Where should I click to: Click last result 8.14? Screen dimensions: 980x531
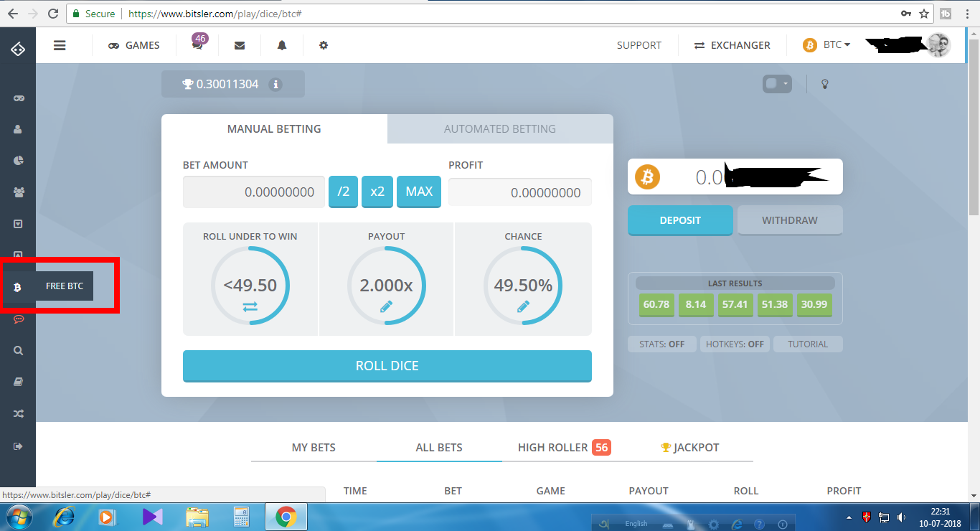coord(696,304)
